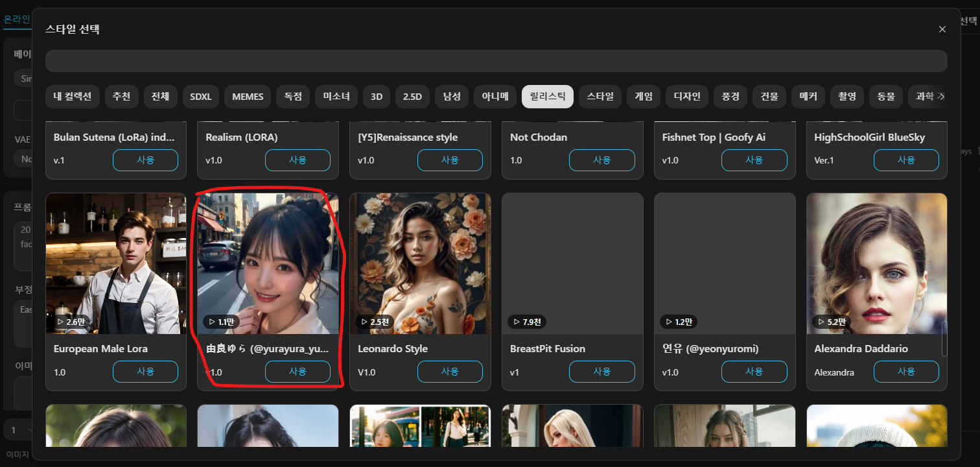The height and width of the screenshot is (467, 980).
Task: Open the 풍경 category tab
Action: click(730, 97)
